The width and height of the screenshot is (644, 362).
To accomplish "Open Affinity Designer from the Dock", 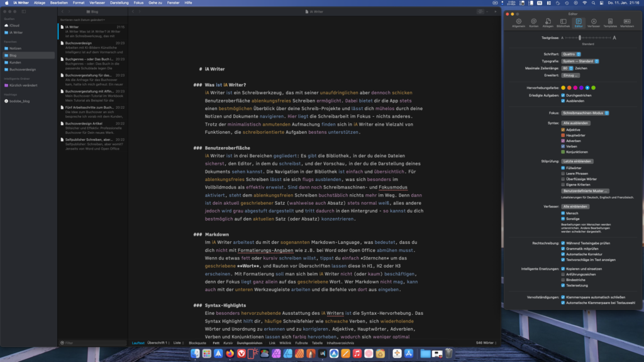I will [x=287, y=353].
